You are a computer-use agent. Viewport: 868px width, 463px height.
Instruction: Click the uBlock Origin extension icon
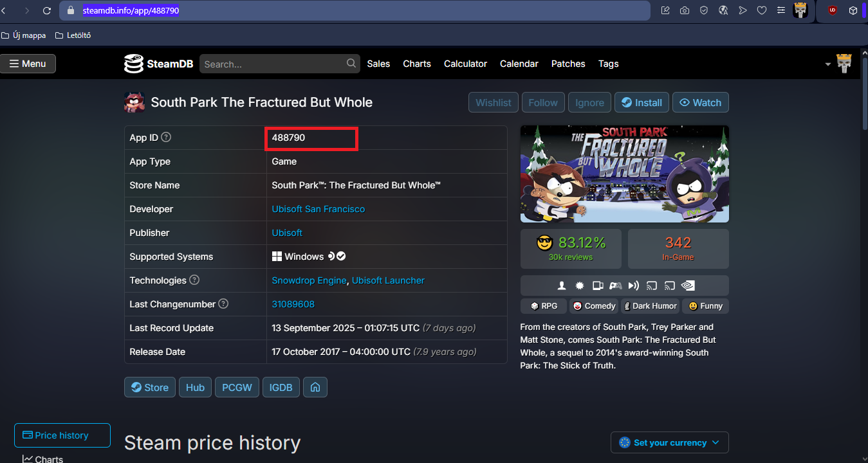point(832,10)
